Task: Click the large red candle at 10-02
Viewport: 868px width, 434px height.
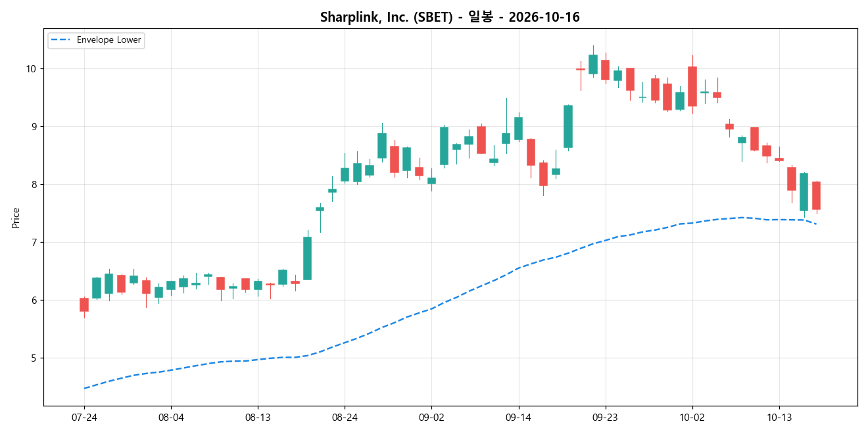Action: (692, 86)
